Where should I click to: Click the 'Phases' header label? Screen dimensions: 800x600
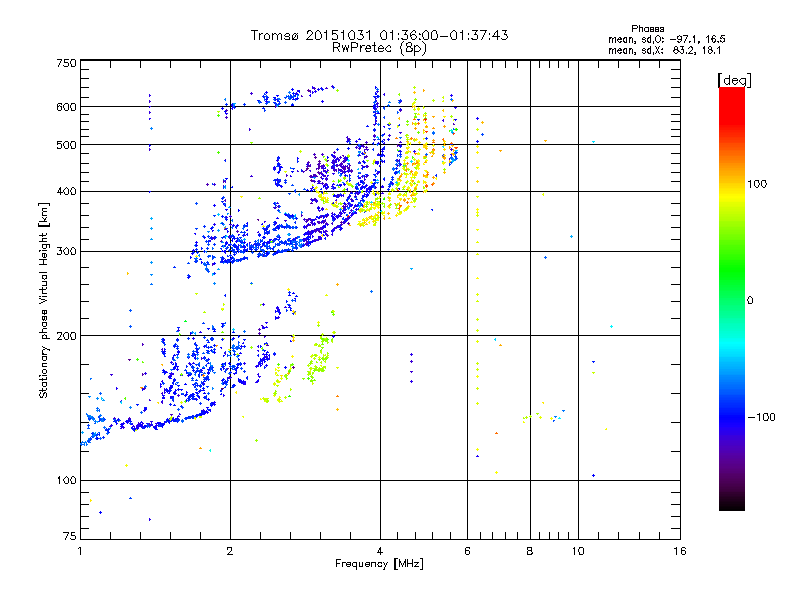click(x=647, y=29)
